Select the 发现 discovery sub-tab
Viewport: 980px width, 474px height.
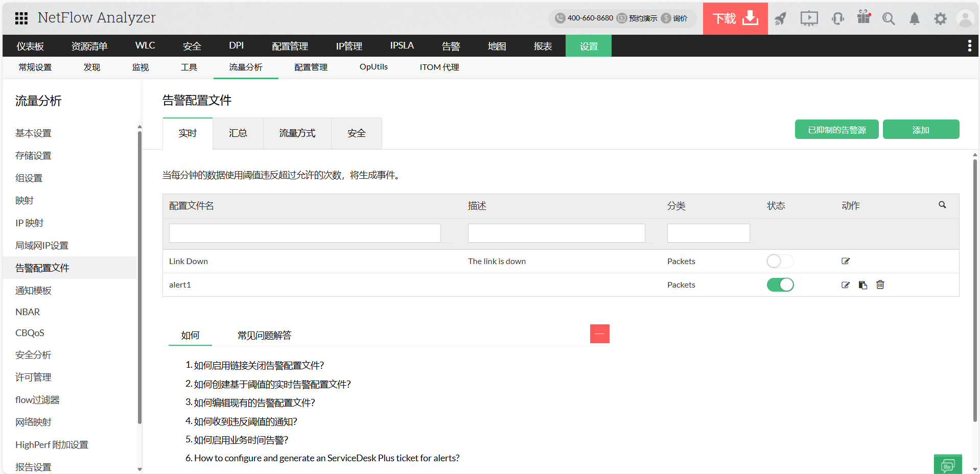[x=92, y=67]
